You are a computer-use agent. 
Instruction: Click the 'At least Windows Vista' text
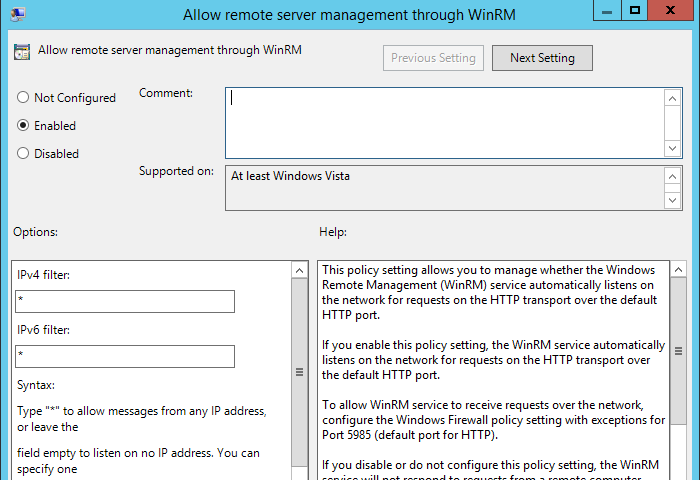tap(290, 176)
